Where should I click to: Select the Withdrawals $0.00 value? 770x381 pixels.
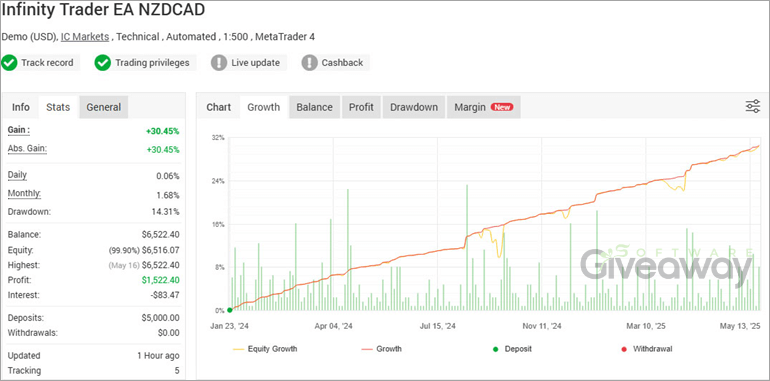click(x=169, y=333)
